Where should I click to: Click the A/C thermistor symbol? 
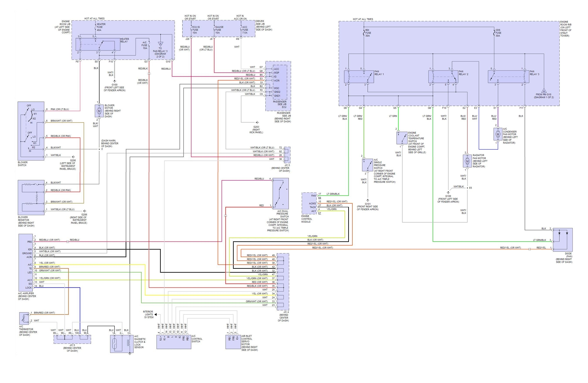24,318
